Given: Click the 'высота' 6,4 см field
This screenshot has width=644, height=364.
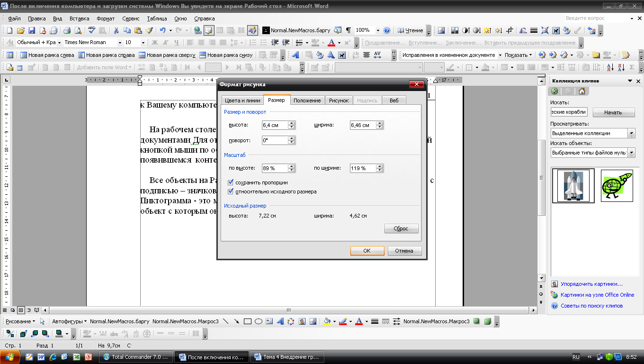Looking at the screenshot, I should click(x=275, y=125).
